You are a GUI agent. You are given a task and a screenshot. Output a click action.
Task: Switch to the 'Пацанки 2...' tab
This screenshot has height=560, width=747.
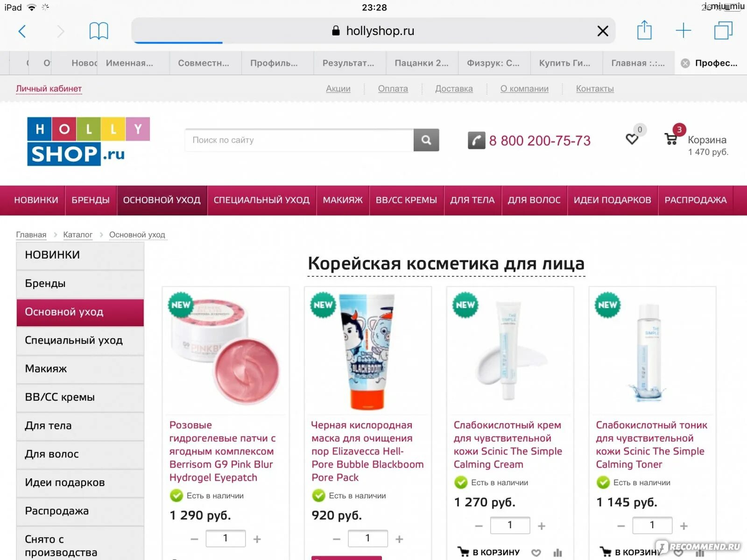(x=422, y=63)
